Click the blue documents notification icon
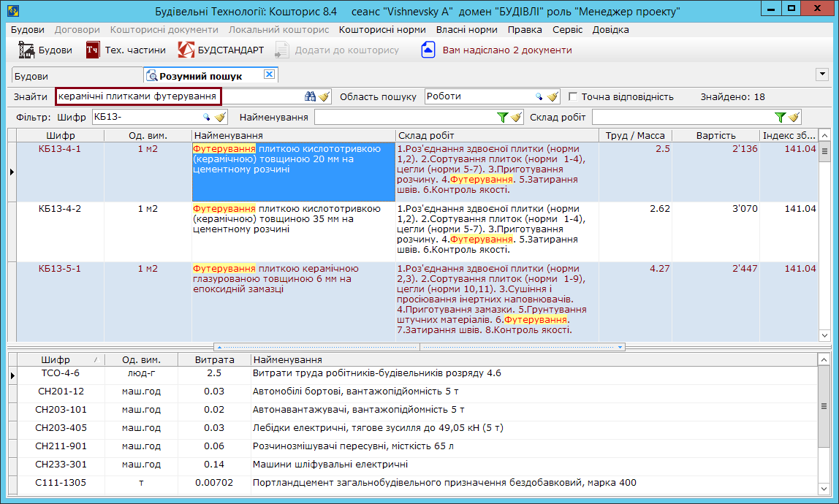 click(428, 50)
